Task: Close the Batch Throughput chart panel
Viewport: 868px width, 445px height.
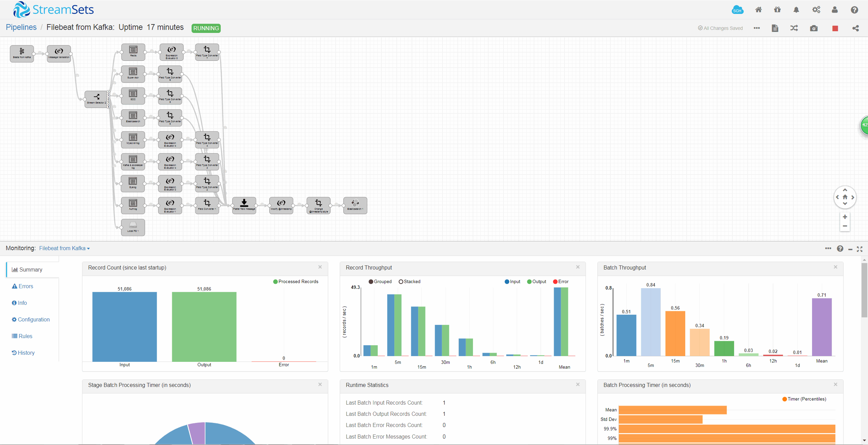Action: click(835, 267)
